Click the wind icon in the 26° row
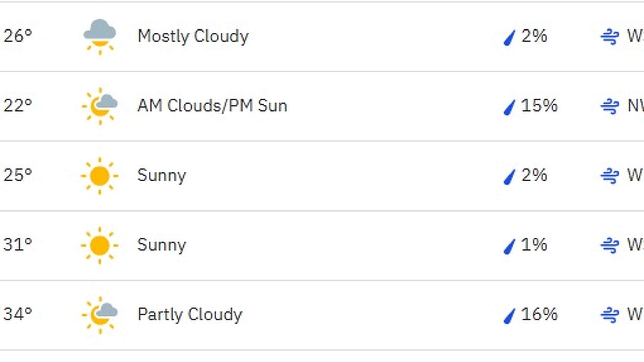Screen dimensions: 644x362 click(609, 37)
